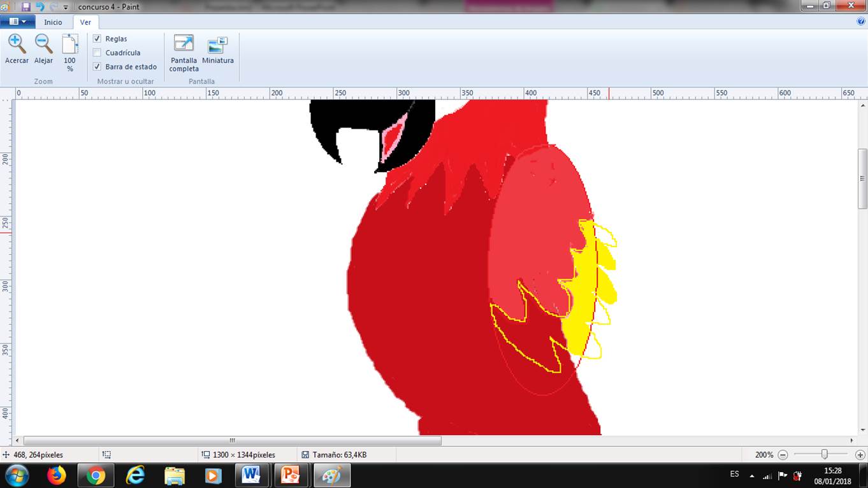Click the Paint icon on the taskbar

331,475
